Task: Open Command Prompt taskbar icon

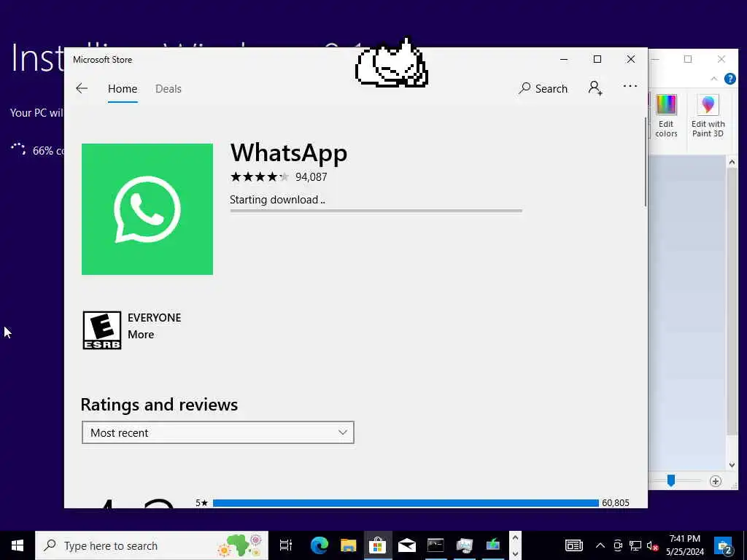Action: coord(436,545)
